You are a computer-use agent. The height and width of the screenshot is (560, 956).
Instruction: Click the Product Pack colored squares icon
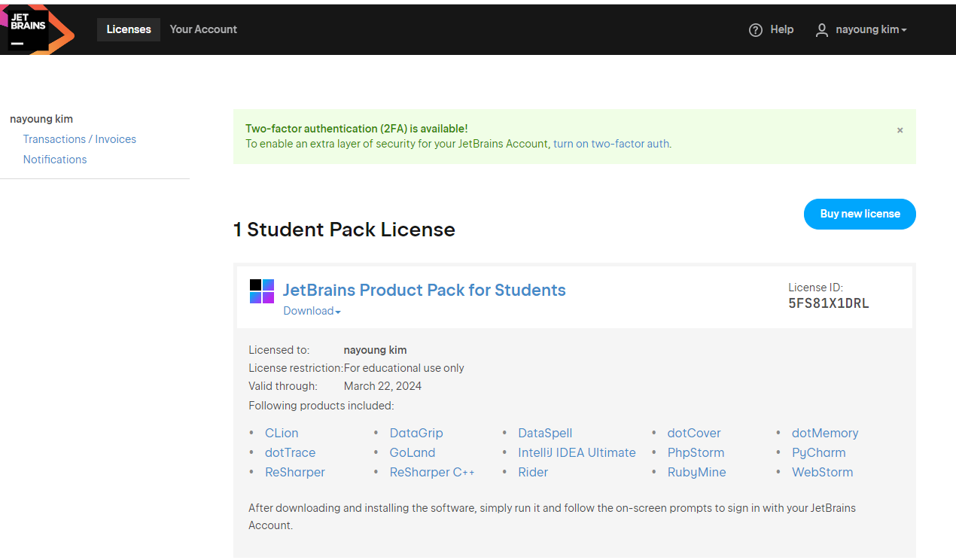262,291
